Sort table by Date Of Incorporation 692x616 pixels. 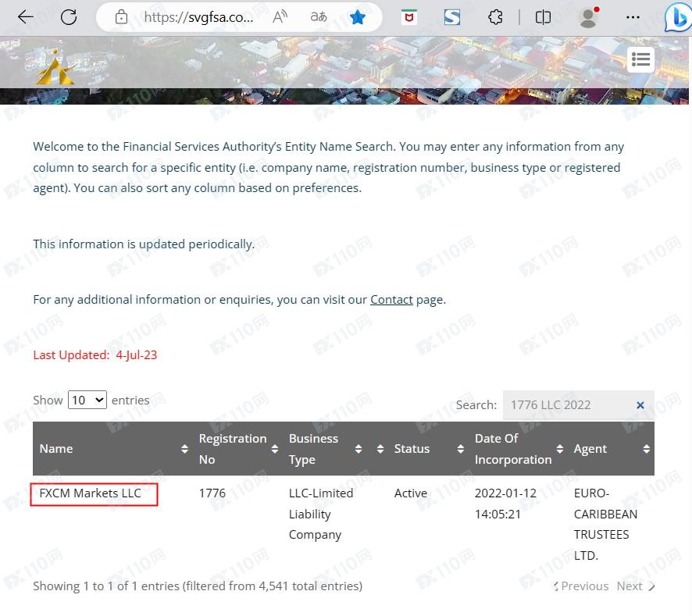(518, 449)
